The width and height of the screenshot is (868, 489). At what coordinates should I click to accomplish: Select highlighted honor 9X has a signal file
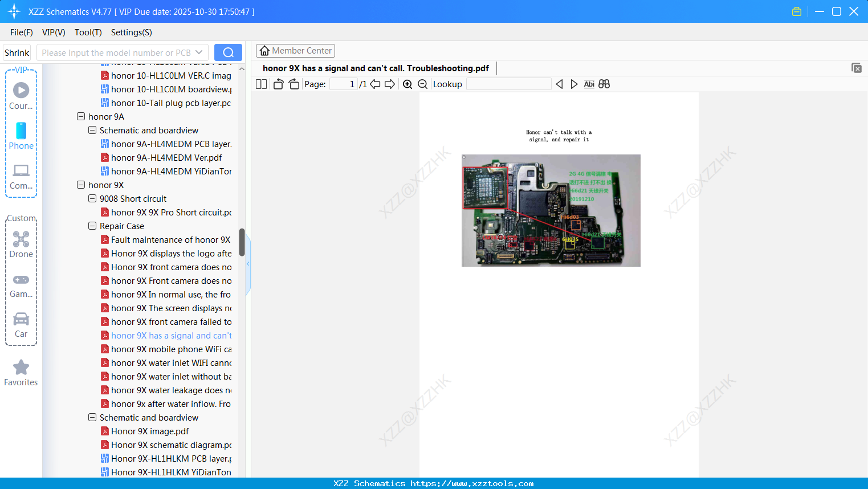click(166, 335)
